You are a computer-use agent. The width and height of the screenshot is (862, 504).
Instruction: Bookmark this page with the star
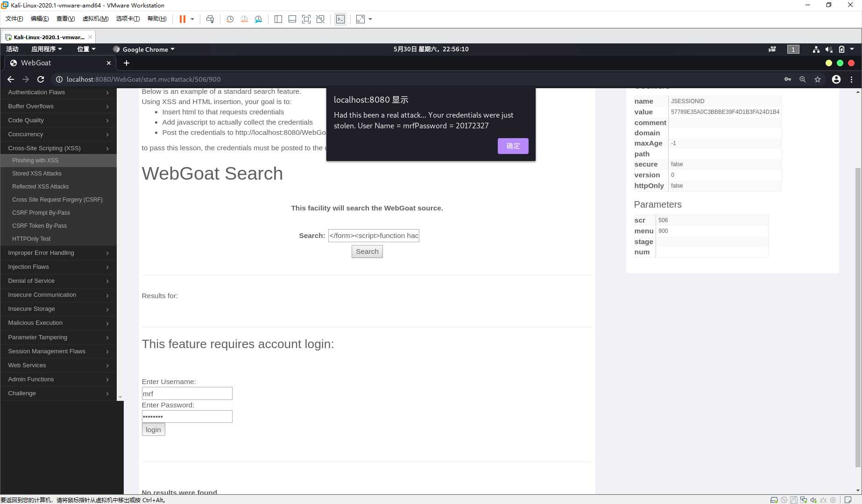pyautogui.click(x=818, y=79)
